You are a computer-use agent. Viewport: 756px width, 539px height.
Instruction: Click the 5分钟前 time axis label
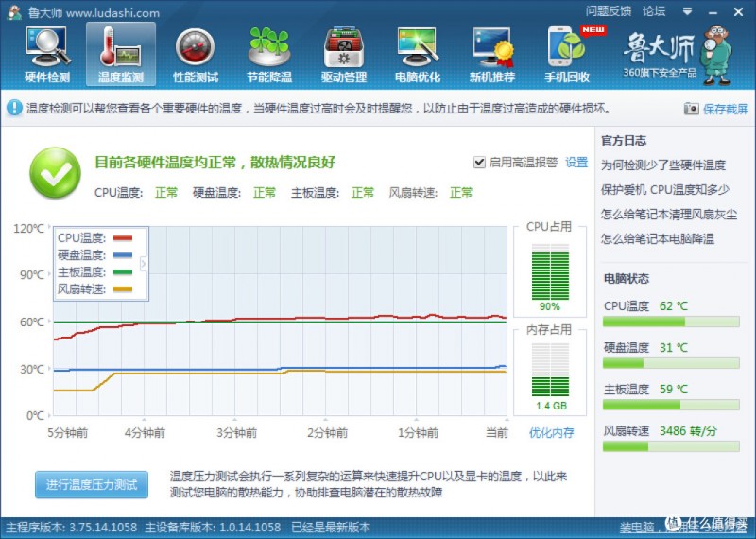67,433
